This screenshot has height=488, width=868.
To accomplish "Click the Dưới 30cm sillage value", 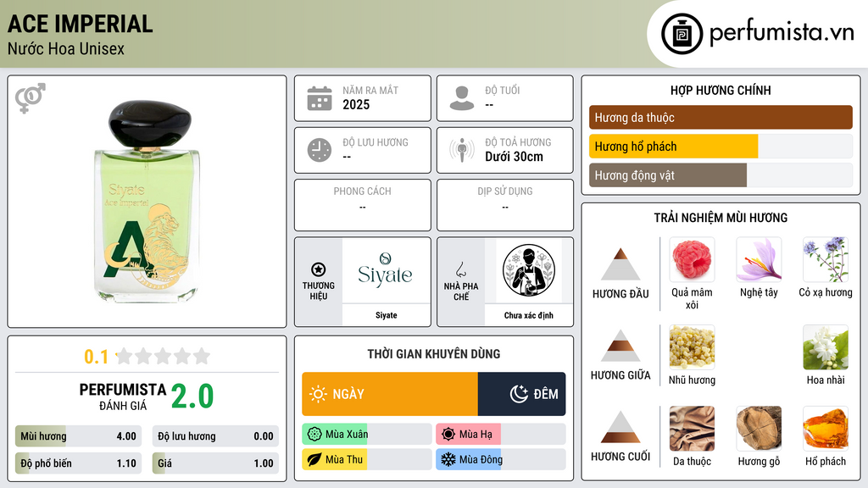I will [514, 157].
